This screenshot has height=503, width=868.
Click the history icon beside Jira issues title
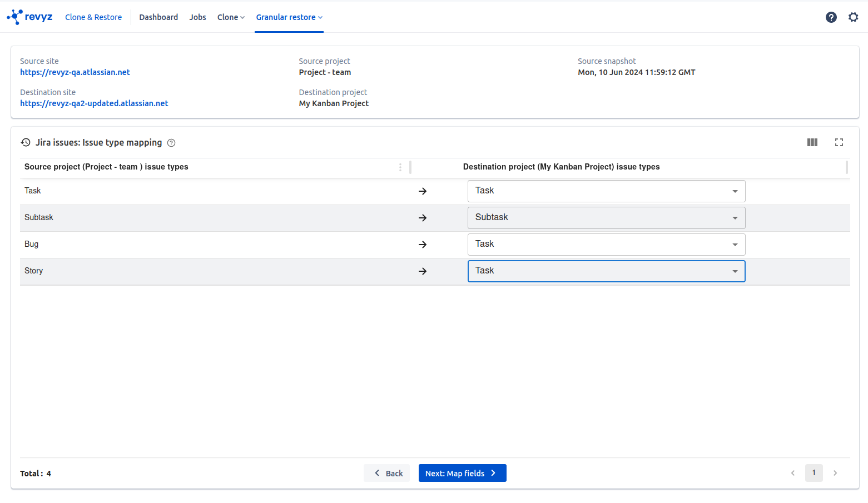pyautogui.click(x=26, y=142)
